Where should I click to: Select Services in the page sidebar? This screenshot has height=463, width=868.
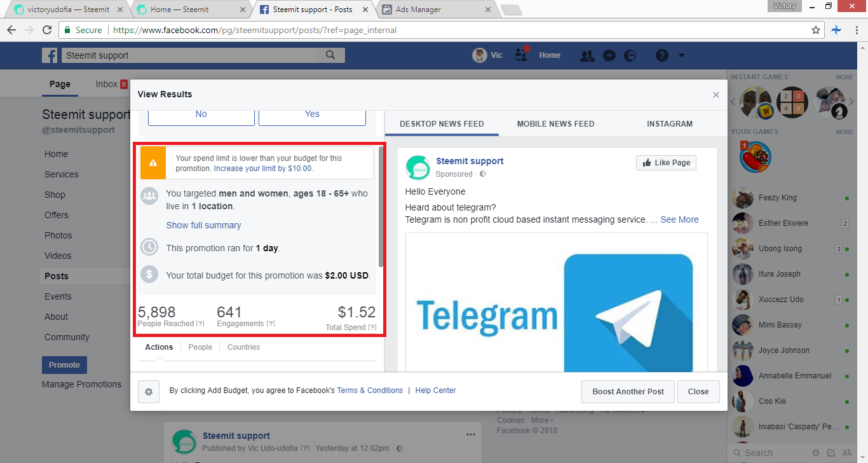62,174
